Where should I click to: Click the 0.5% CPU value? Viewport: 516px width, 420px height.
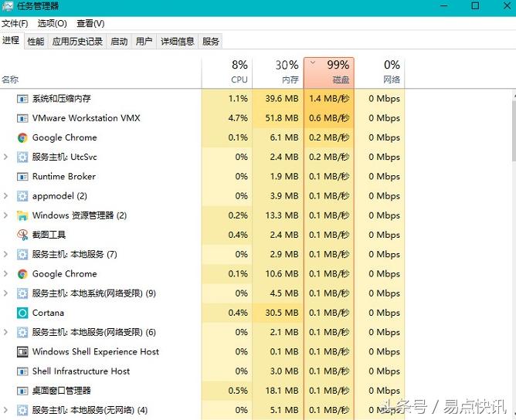(x=238, y=391)
